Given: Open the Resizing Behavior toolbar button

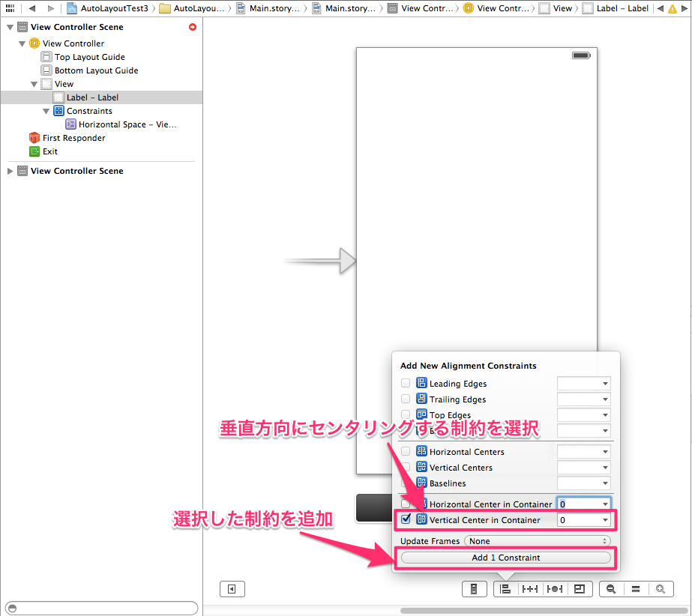Looking at the screenshot, I should point(580,588).
